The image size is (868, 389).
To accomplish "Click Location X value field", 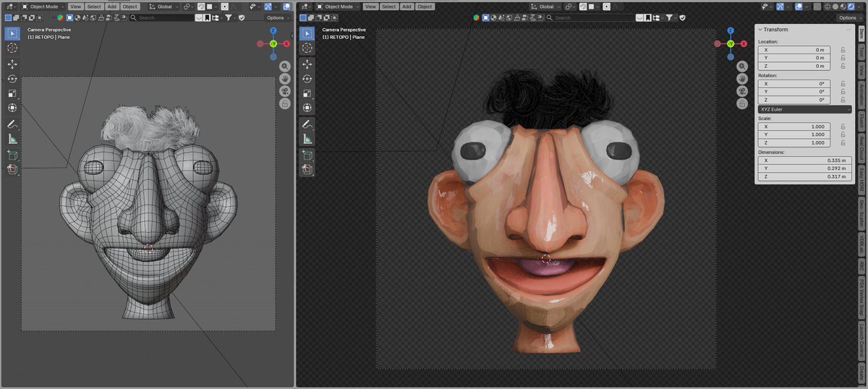I will click(x=794, y=50).
